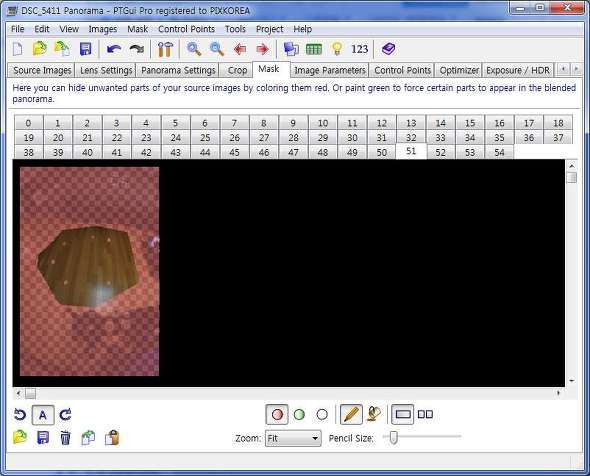Click the New Project toolbar icon
Viewport: 590px width, 476px height.
coord(18,49)
